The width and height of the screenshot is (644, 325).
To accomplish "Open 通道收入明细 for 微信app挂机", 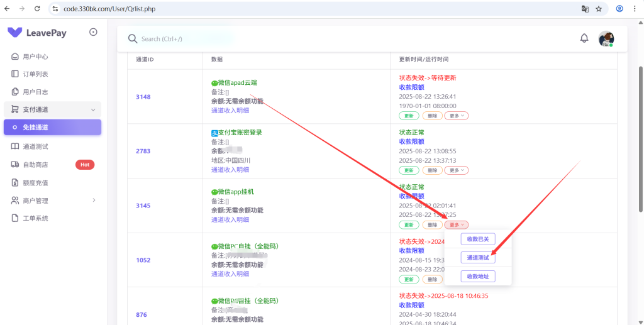I will pyautogui.click(x=230, y=219).
